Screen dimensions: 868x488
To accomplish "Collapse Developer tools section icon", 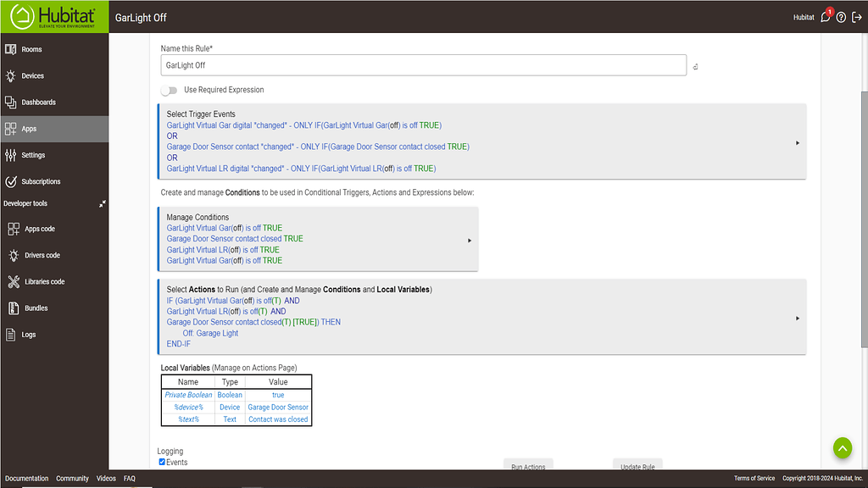I will (102, 204).
